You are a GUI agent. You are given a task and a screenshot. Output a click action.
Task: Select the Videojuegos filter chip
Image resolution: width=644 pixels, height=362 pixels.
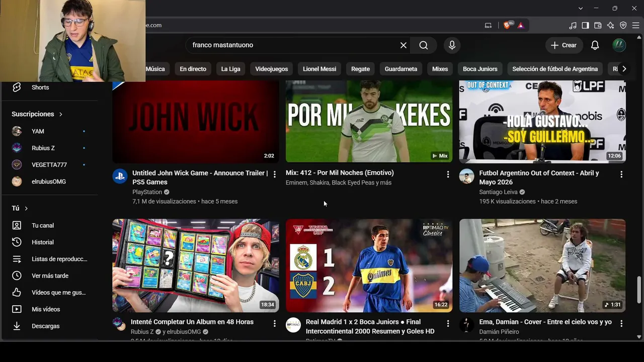272,69
